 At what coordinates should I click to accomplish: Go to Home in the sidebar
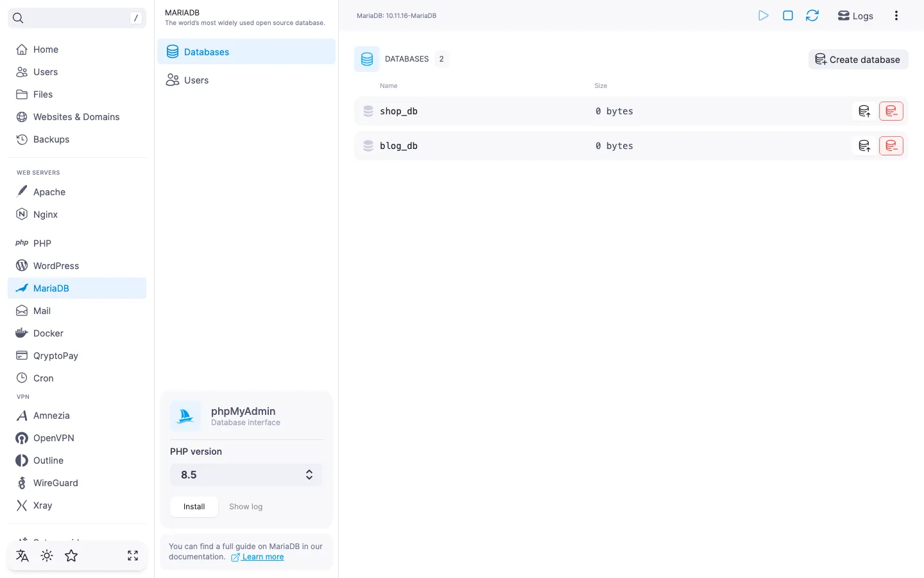click(77, 49)
